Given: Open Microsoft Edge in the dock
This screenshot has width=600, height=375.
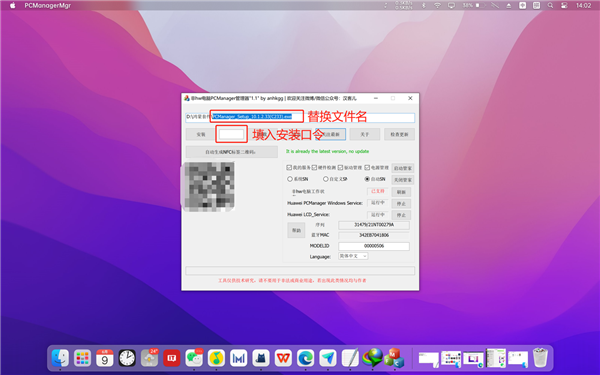Looking at the screenshot, I should (x=305, y=358).
